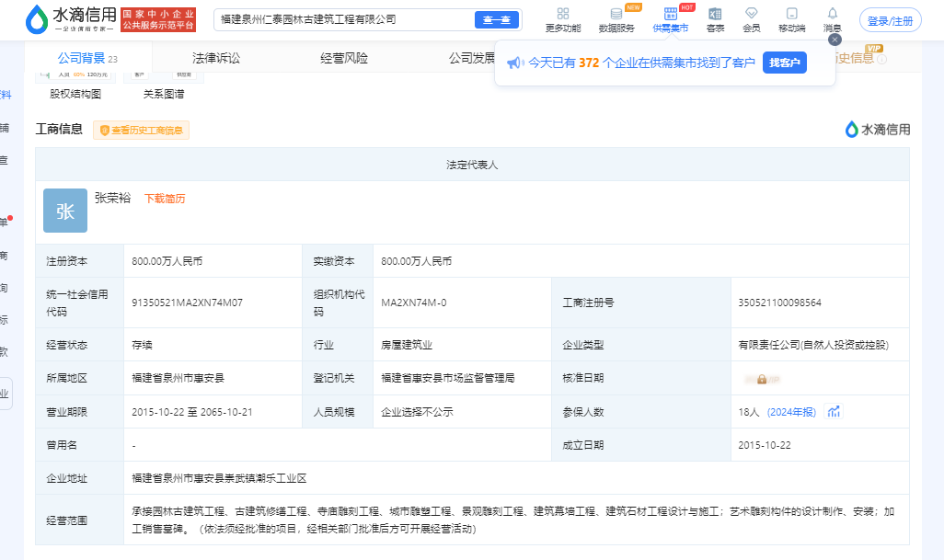The height and width of the screenshot is (560, 944).
Task: Click the 客表 spreadsheet icon
Action: [x=715, y=14]
